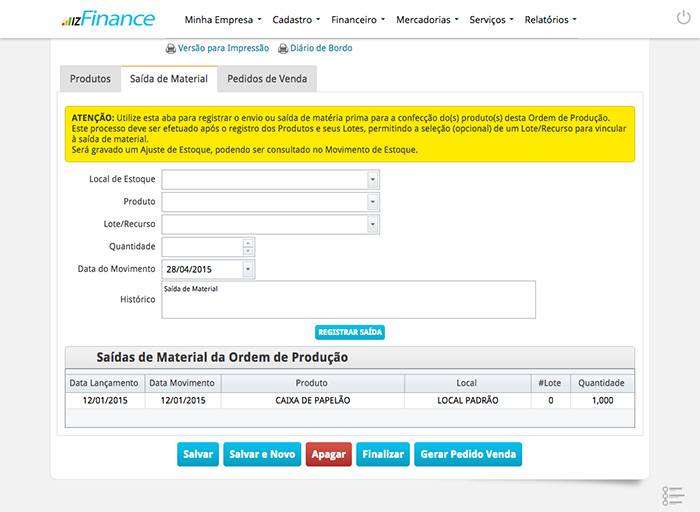This screenshot has height=512, width=700.
Task: Click the list icon at bottom right
Action: click(672, 495)
